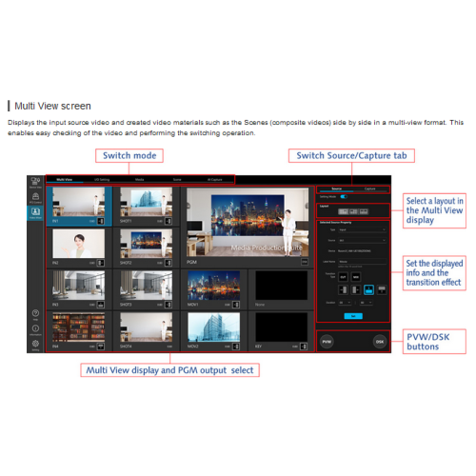The width and height of the screenshot is (476, 476).
Task: Switch to the Media tab
Action: (140, 180)
